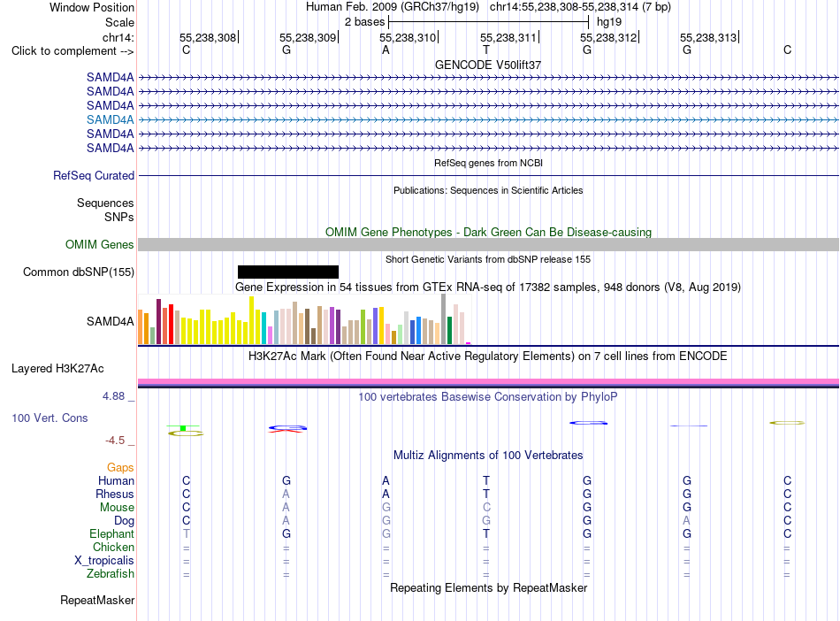Click the Human T base in Multiz alignment
Viewport: 840px width, 621px height.
486,480
